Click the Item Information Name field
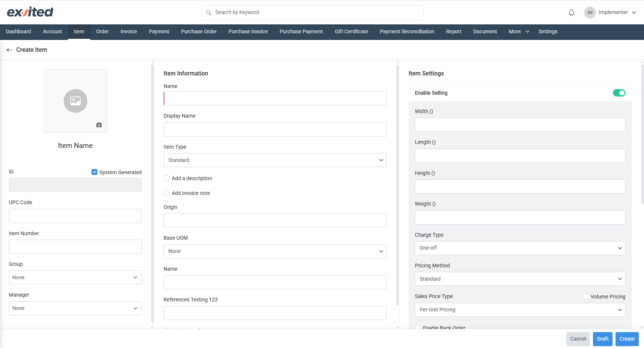 [275, 98]
